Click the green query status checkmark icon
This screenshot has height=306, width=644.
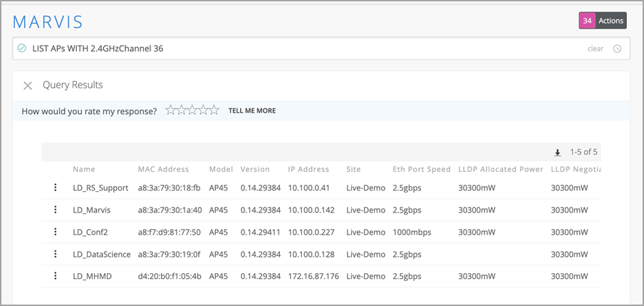[x=22, y=49]
